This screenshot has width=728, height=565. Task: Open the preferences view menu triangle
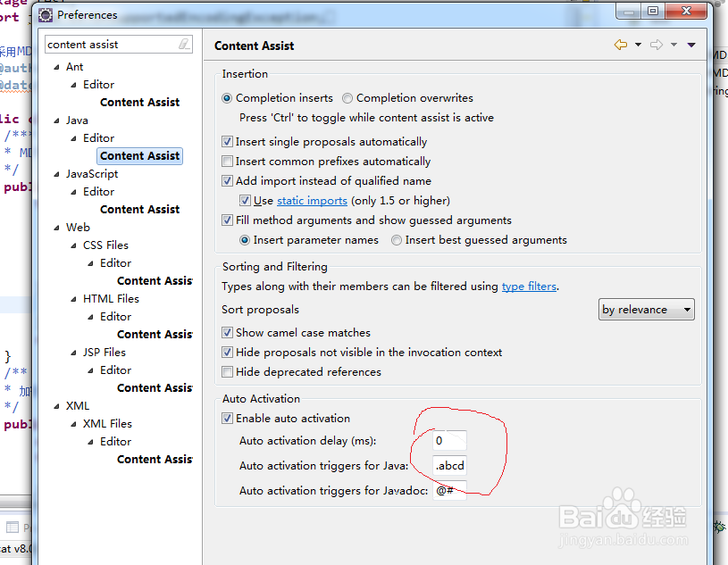click(x=691, y=45)
